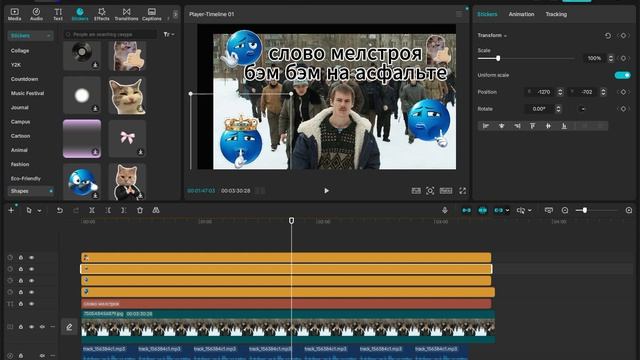The image size is (640, 360).
Task: Split the clip at the playhead
Action: pyautogui.click(x=92, y=210)
